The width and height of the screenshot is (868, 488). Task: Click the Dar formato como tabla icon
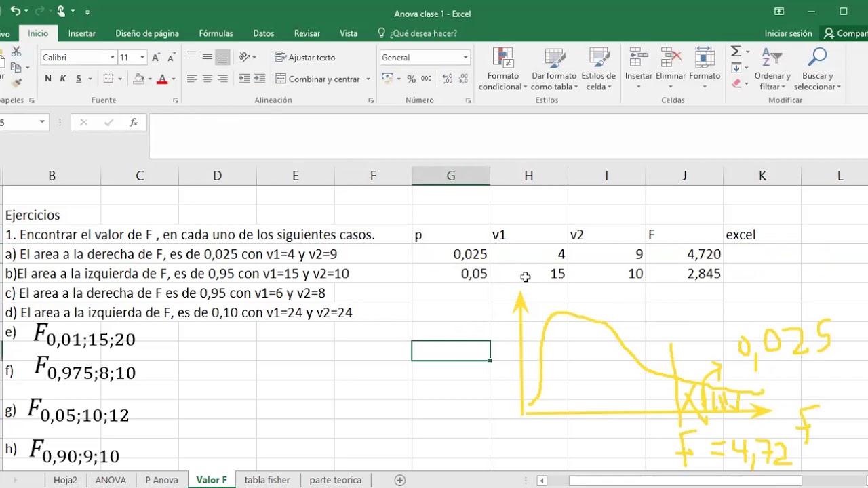(555, 58)
